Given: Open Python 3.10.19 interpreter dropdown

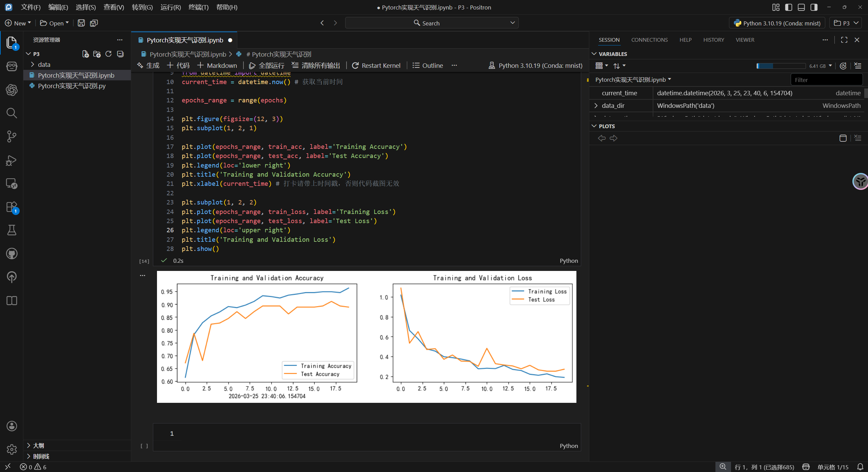Looking at the screenshot, I should (777, 23).
